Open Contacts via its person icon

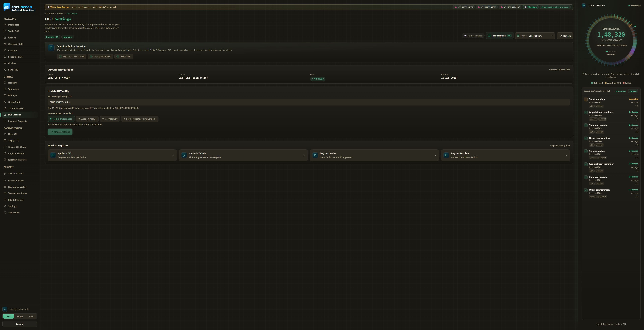tap(5, 50)
